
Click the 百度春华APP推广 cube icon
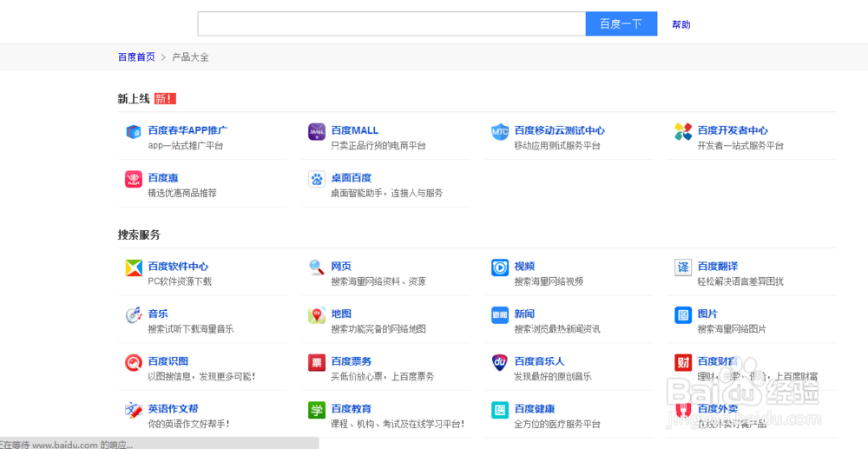pos(134,132)
